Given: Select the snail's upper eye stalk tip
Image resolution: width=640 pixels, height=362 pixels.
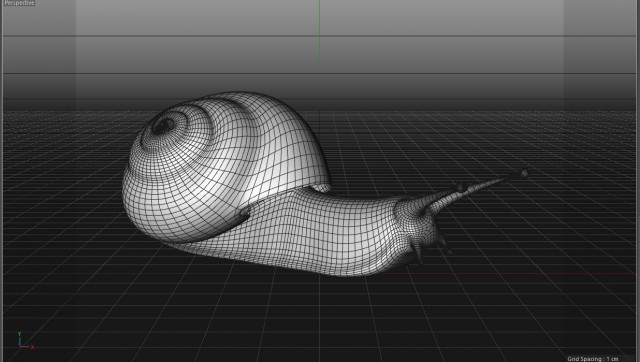Looking at the screenshot, I should (x=524, y=174).
